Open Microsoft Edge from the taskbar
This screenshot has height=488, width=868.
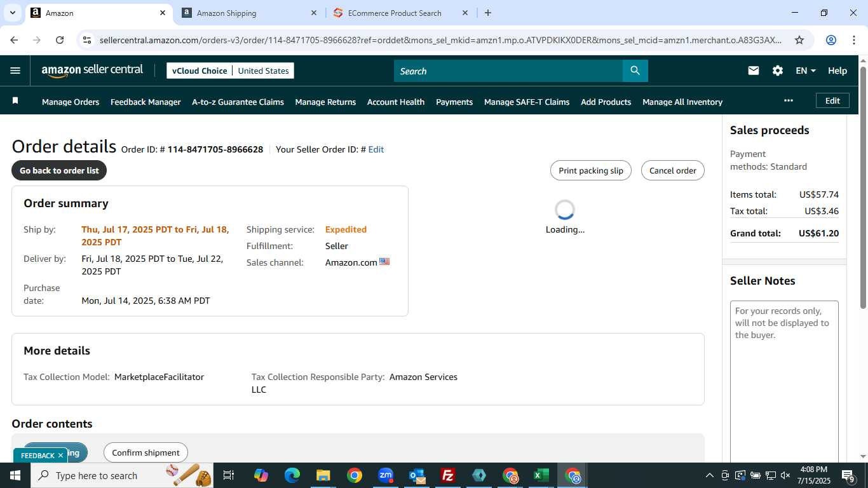point(292,475)
